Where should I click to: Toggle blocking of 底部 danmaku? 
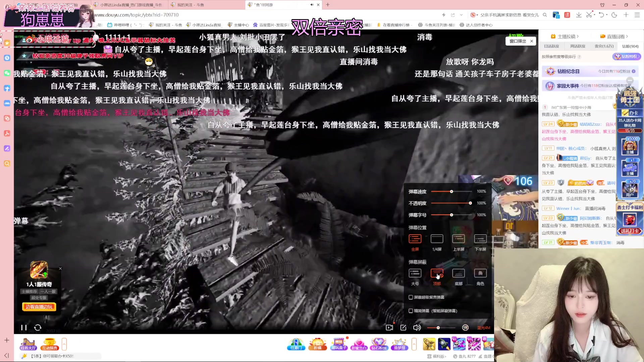[459, 277]
